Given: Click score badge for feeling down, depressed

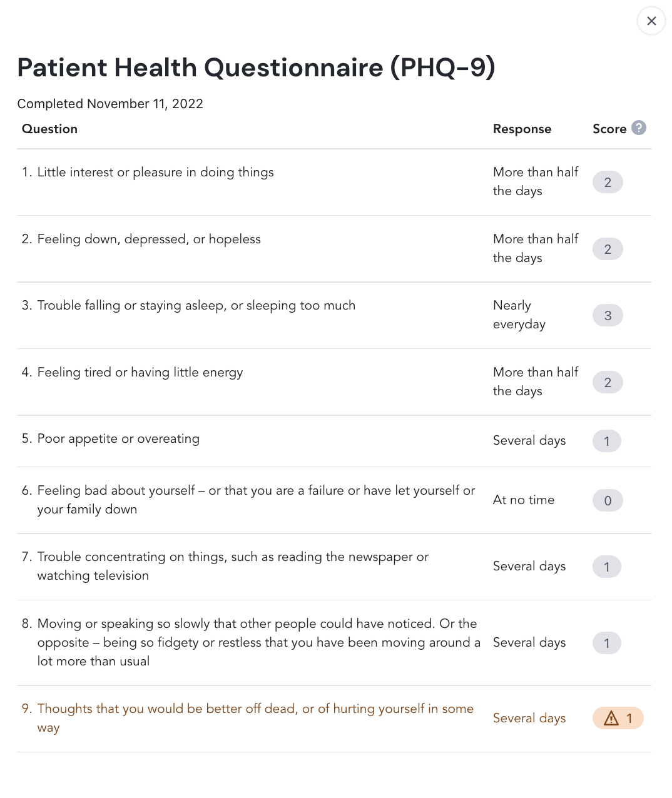Looking at the screenshot, I should click(x=607, y=250).
